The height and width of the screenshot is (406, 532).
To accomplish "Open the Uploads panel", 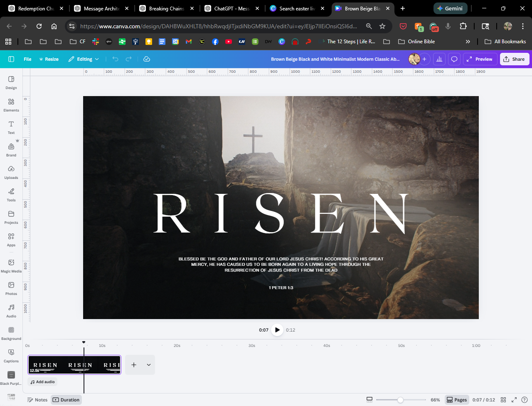I will click(11, 172).
